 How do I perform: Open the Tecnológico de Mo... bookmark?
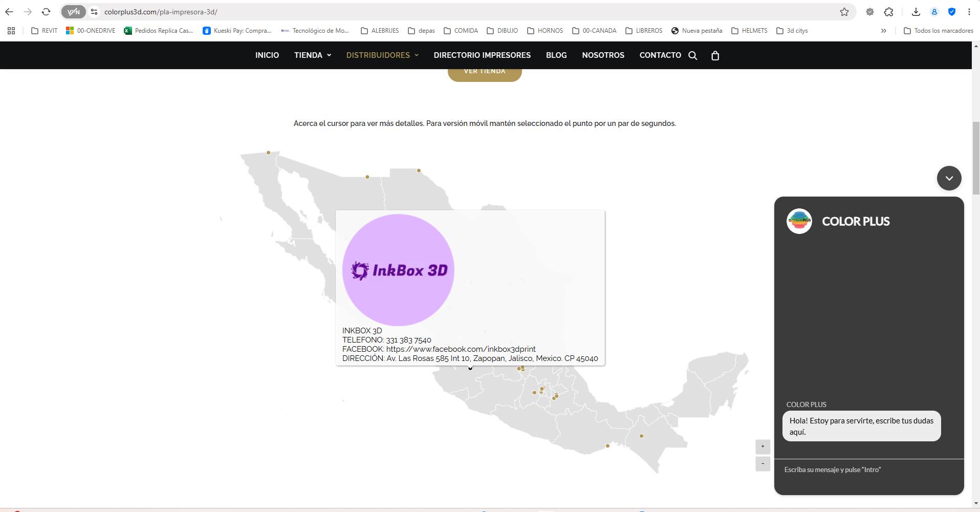[315, 31]
